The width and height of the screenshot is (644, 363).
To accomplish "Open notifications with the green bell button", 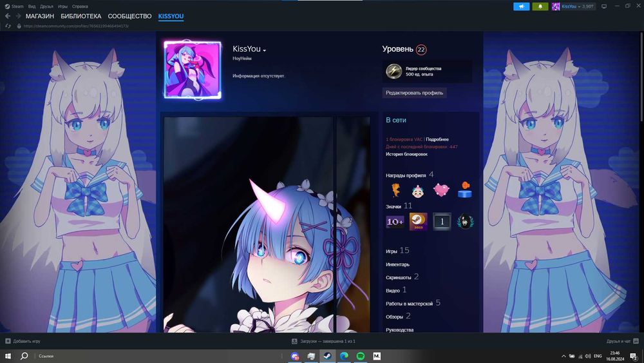I will 540,6.
